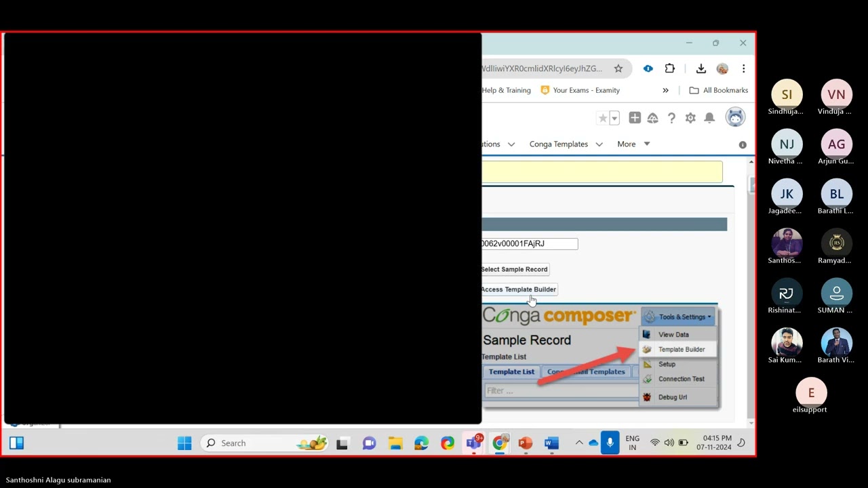This screenshot has height=488, width=868.
Task: Open the Salesforce help question mark
Action: pyautogui.click(x=671, y=118)
